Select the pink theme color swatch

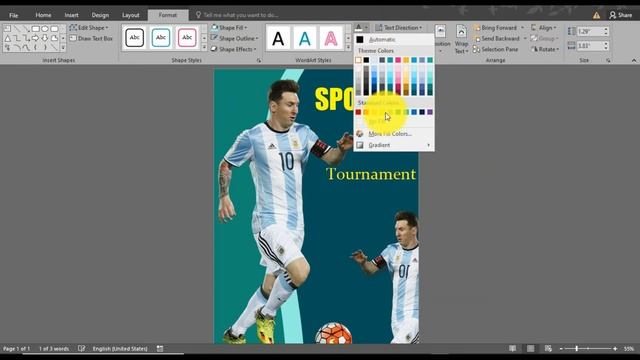point(398,60)
